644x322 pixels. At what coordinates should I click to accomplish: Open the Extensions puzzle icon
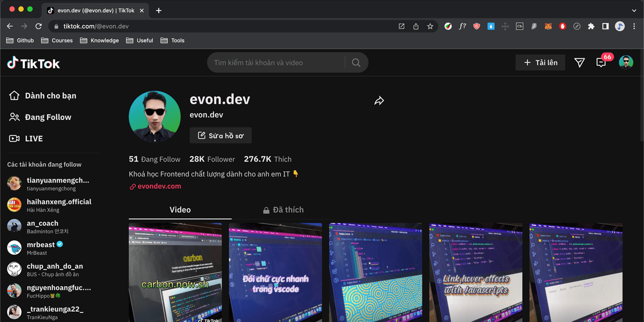(591, 26)
